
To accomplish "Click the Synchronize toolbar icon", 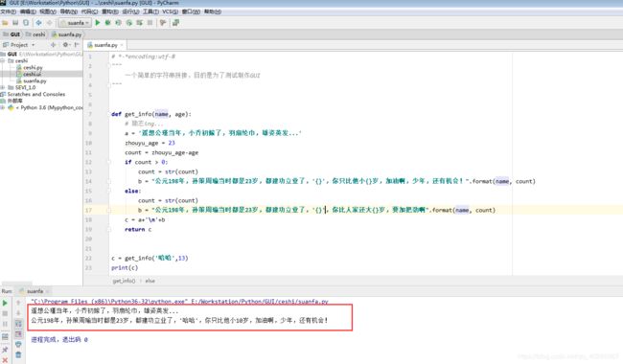I will pos(26,23).
